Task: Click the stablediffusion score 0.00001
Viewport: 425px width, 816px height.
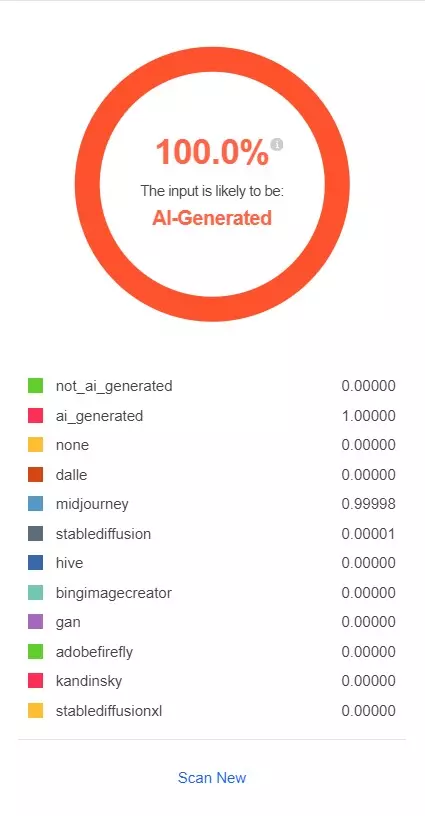Action: (x=368, y=533)
